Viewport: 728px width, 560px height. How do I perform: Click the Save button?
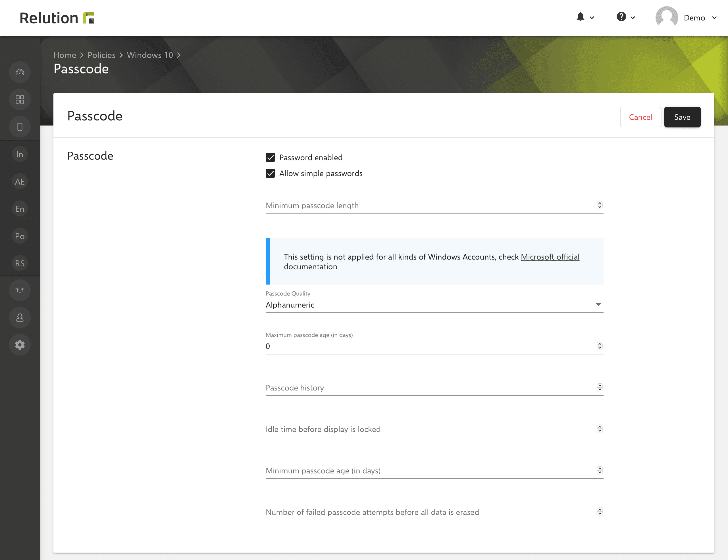point(682,116)
